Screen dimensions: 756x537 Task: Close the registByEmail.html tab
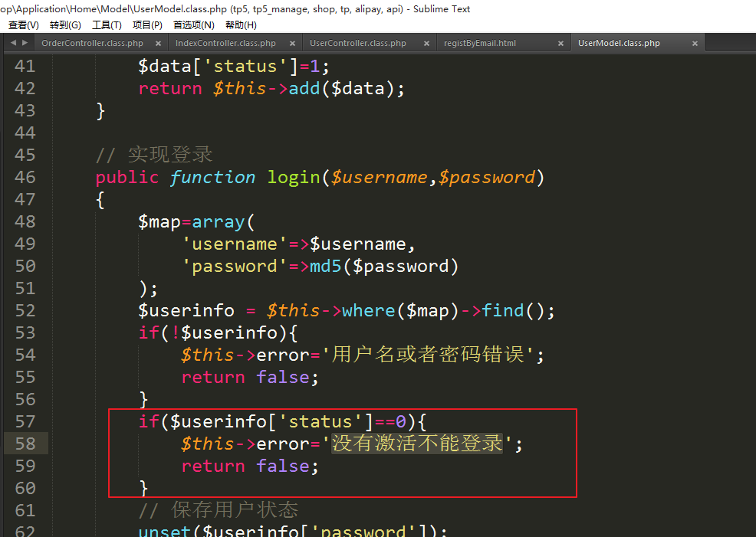pyautogui.click(x=560, y=44)
